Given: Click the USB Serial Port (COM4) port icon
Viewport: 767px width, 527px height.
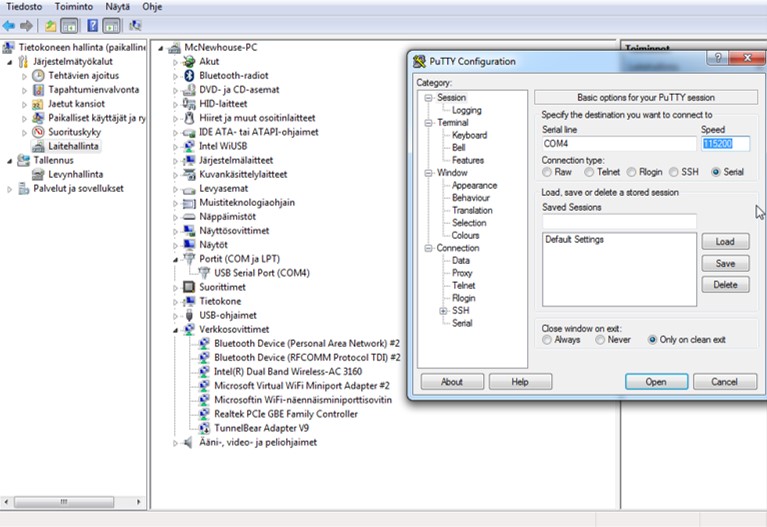Looking at the screenshot, I should click(x=204, y=273).
